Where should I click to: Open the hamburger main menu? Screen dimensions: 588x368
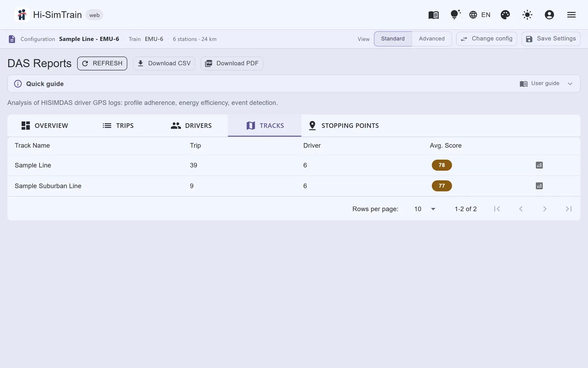pos(571,15)
